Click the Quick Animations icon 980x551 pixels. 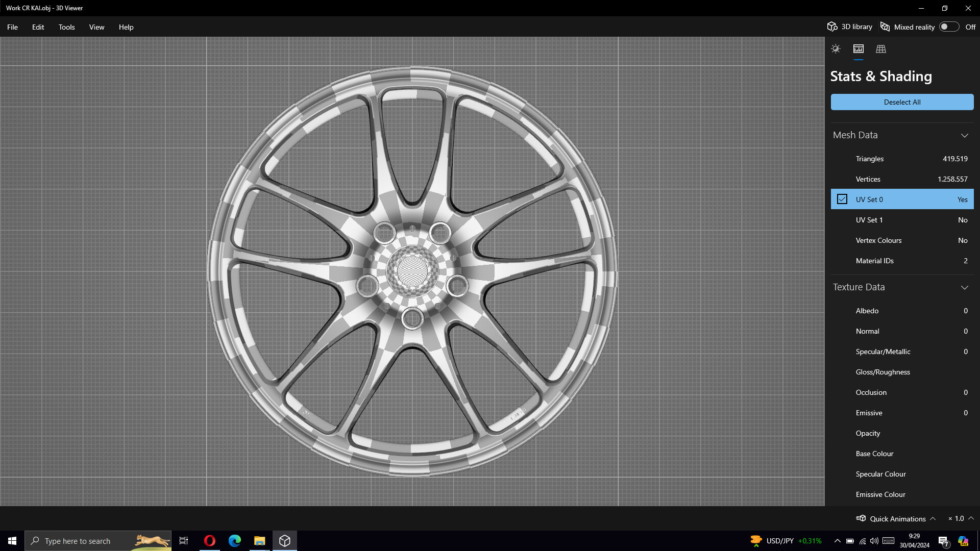coord(861,518)
